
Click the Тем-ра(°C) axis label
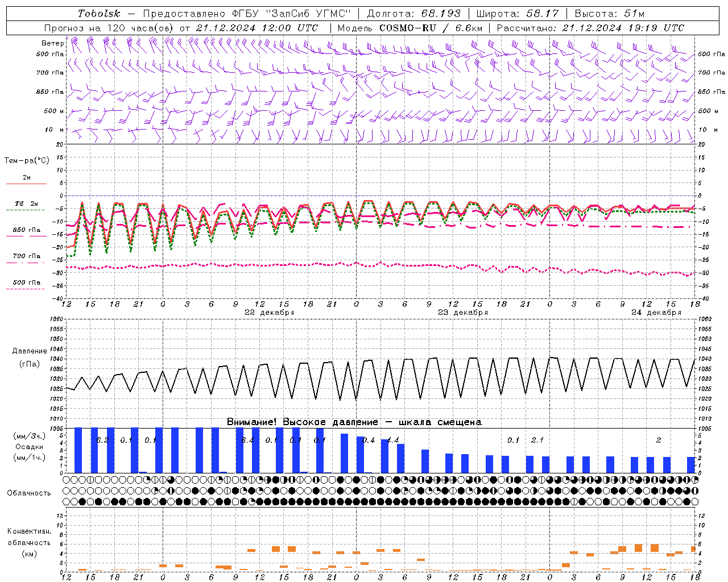(x=27, y=161)
